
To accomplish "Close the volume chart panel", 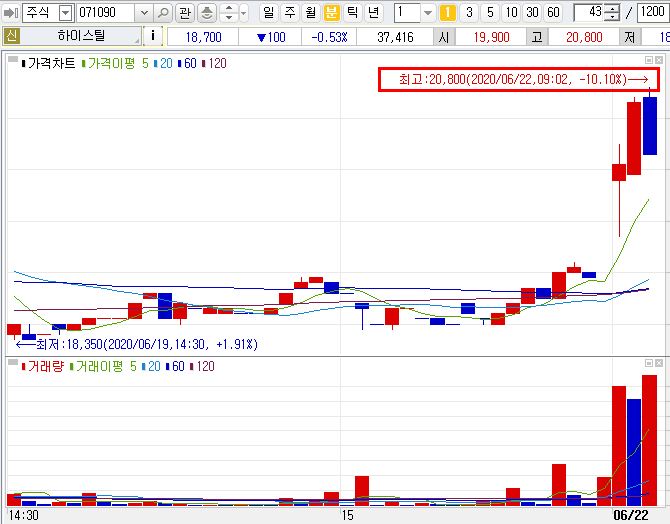I will click(x=659, y=363).
